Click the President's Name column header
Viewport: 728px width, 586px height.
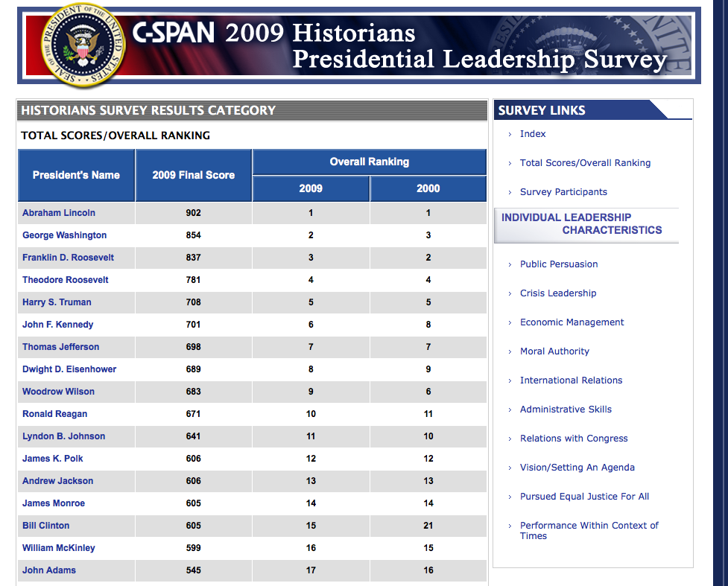(x=76, y=176)
